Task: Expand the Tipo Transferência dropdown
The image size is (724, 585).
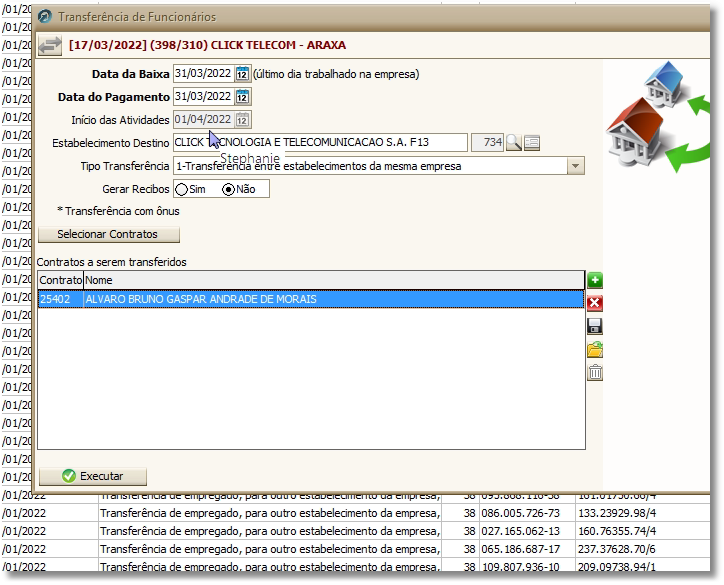Action: pos(575,166)
